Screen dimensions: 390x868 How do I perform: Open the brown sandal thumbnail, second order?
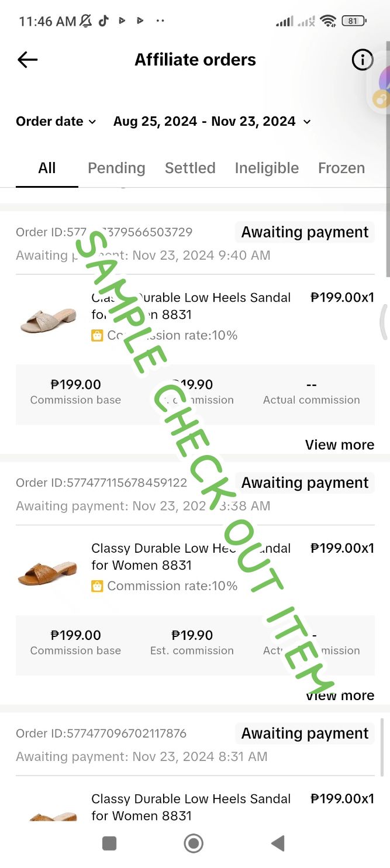pos(49,570)
